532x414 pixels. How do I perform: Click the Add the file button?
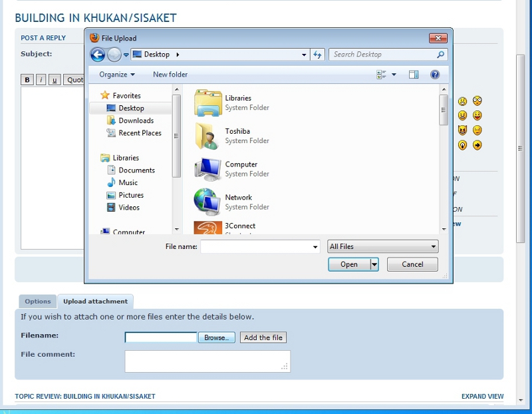click(263, 337)
